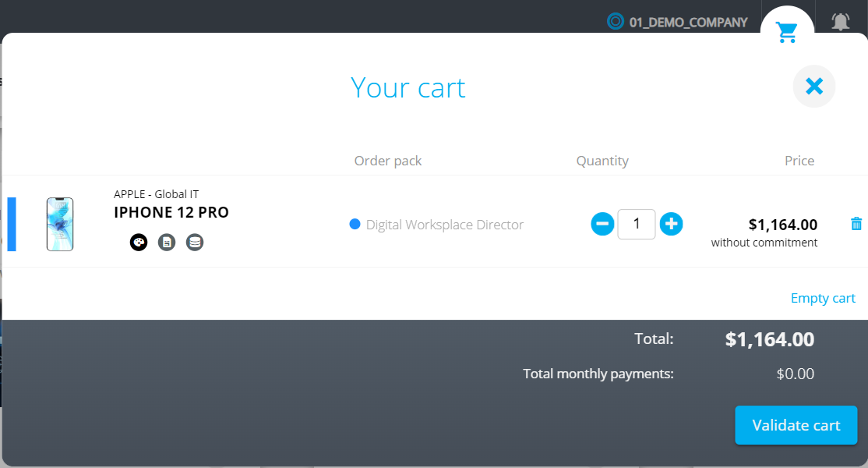Select the 01_DEMO_COMPANY account label
This screenshot has height=468, width=868.
[x=688, y=23]
